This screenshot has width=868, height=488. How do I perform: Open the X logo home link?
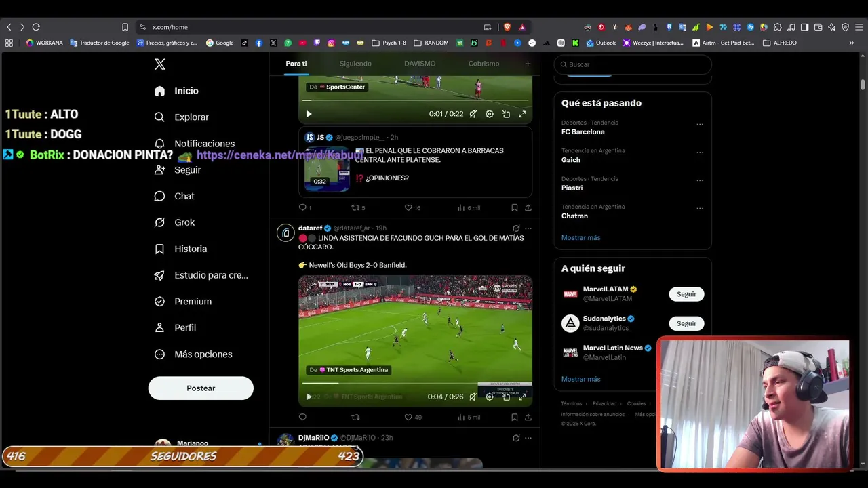coord(160,64)
